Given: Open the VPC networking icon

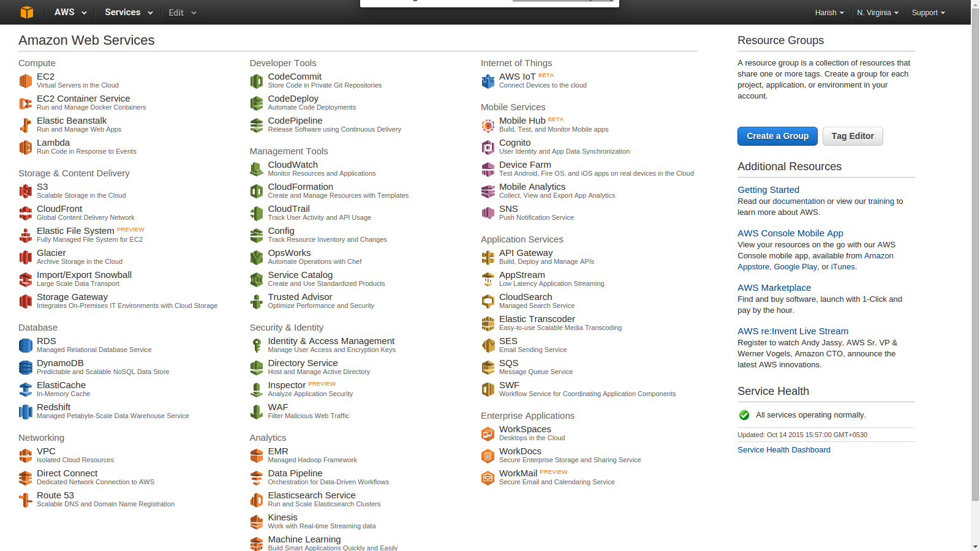Looking at the screenshot, I should [x=26, y=455].
